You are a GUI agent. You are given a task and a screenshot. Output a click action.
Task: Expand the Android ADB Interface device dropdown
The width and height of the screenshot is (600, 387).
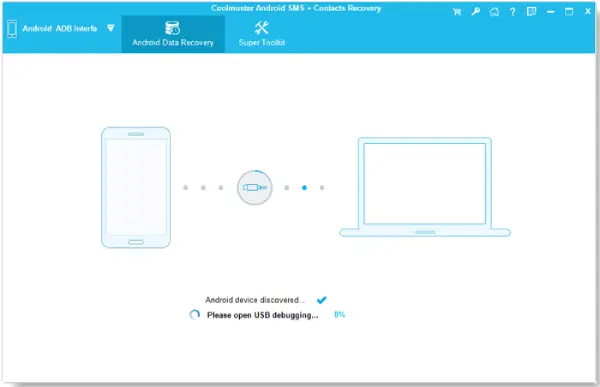click(x=111, y=28)
